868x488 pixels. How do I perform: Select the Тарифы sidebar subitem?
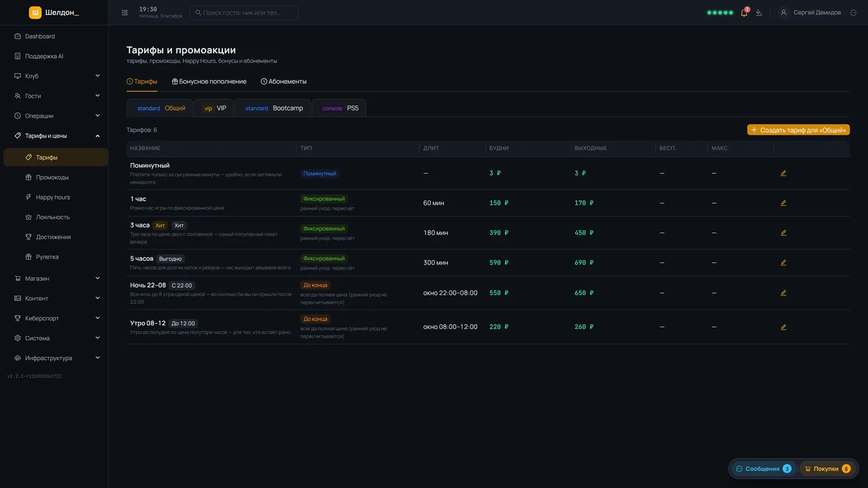pos(56,158)
